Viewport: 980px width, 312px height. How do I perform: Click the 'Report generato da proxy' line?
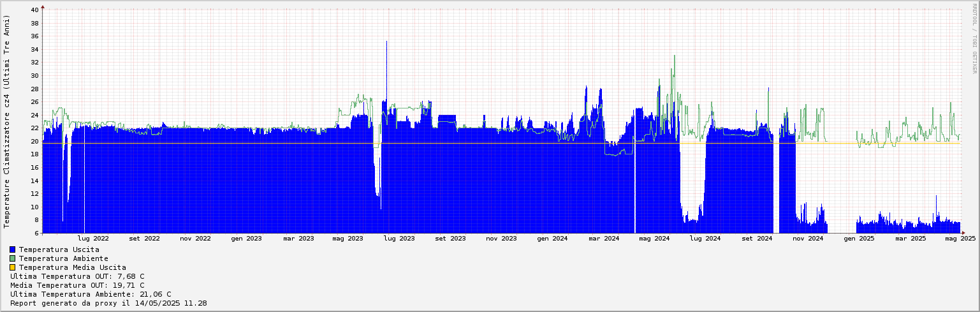(108, 303)
